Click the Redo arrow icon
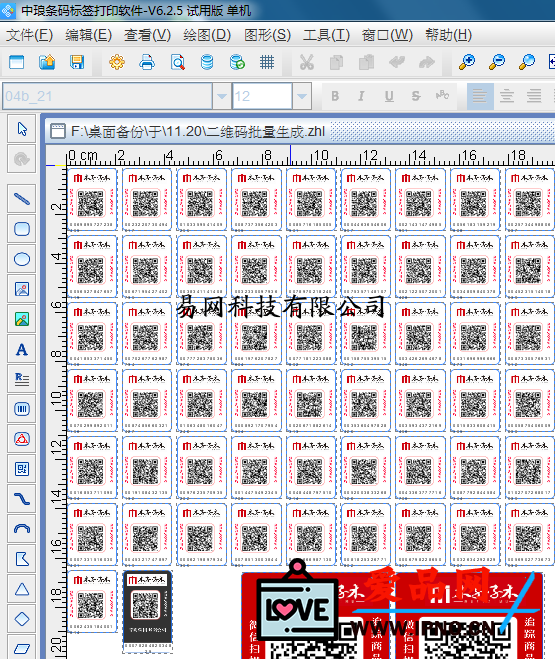555x659 pixels. 426,62
